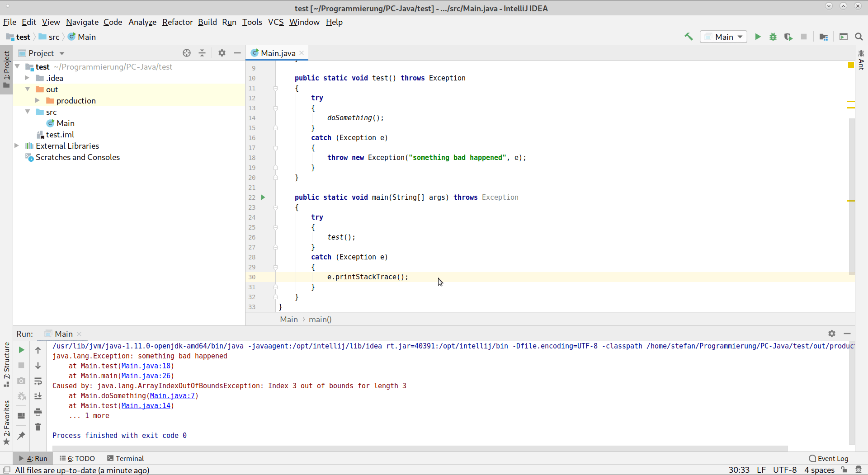The height and width of the screenshot is (475, 868).
Task: Open the 6: TODO tool window
Action: (77, 458)
